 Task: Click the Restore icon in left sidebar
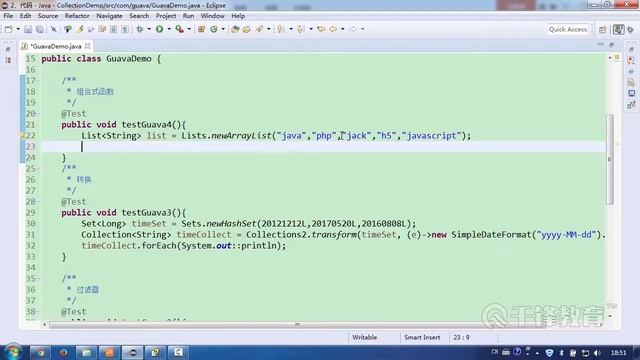pyautogui.click(x=8, y=49)
